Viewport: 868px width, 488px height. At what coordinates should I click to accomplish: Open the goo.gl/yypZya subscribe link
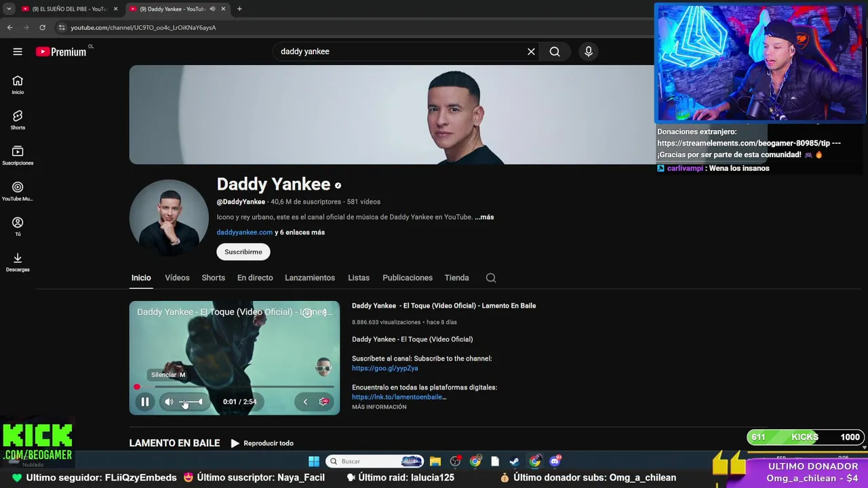[384, 368]
